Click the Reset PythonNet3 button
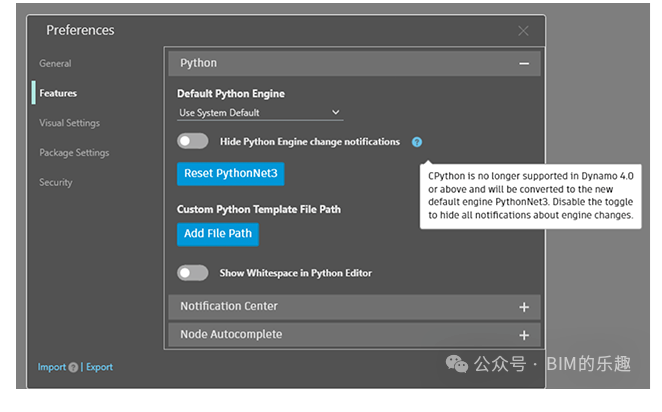The width and height of the screenshot is (662, 412). pyautogui.click(x=231, y=173)
